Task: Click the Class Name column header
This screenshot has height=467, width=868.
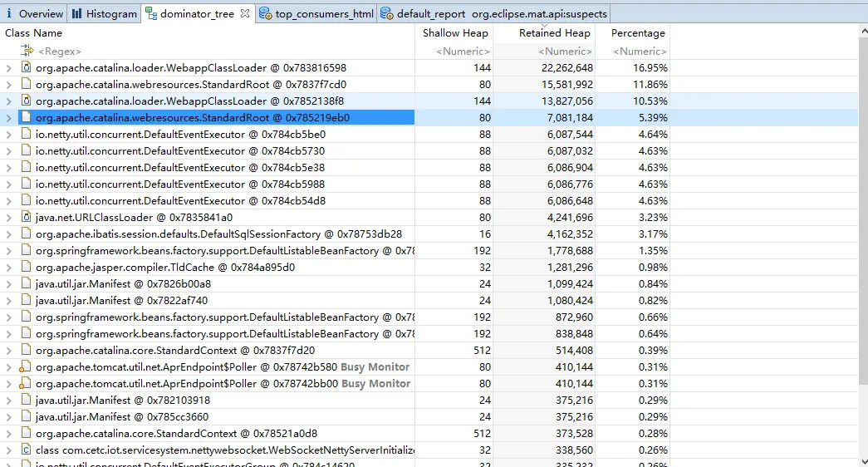Action: (x=33, y=32)
